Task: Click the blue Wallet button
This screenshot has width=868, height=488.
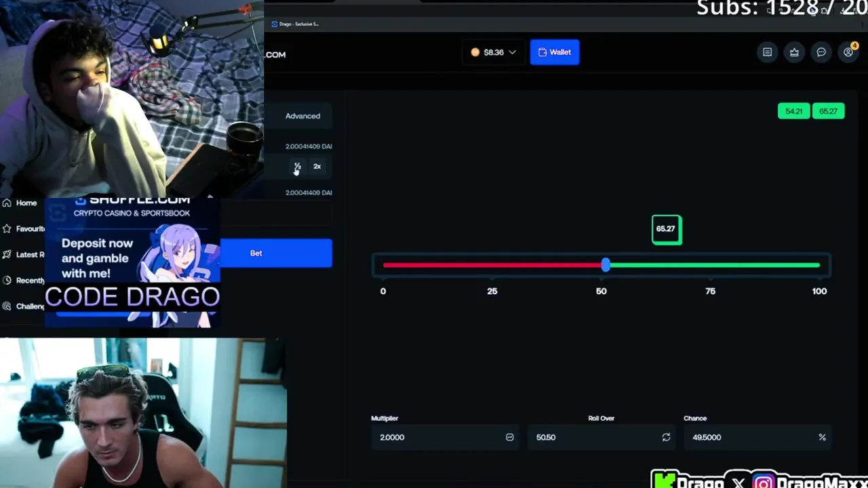Action: coord(555,52)
